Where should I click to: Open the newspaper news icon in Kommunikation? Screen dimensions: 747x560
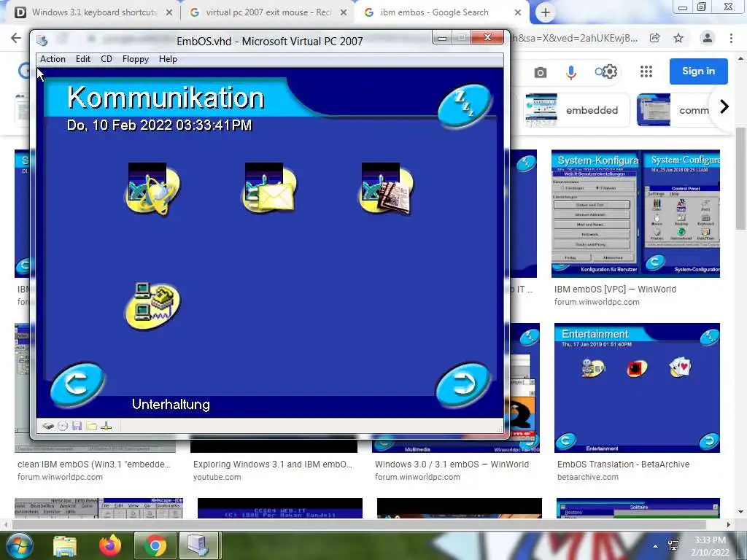point(387,189)
